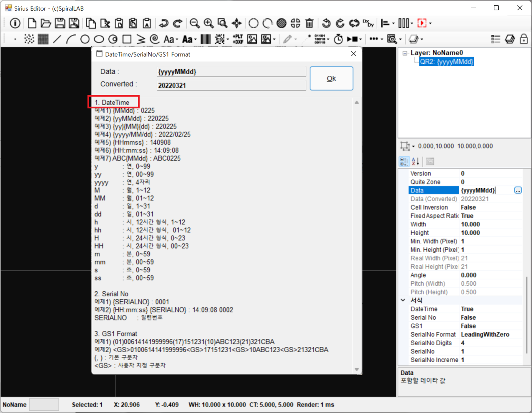
Task: Collapse the 서식 property category
Action: [x=403, y=300]
